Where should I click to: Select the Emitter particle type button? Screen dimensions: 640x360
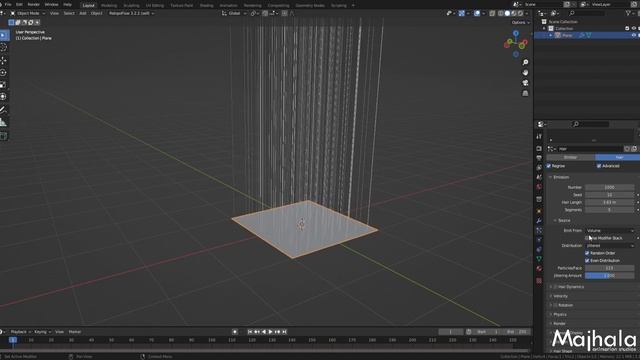[570, 157]
